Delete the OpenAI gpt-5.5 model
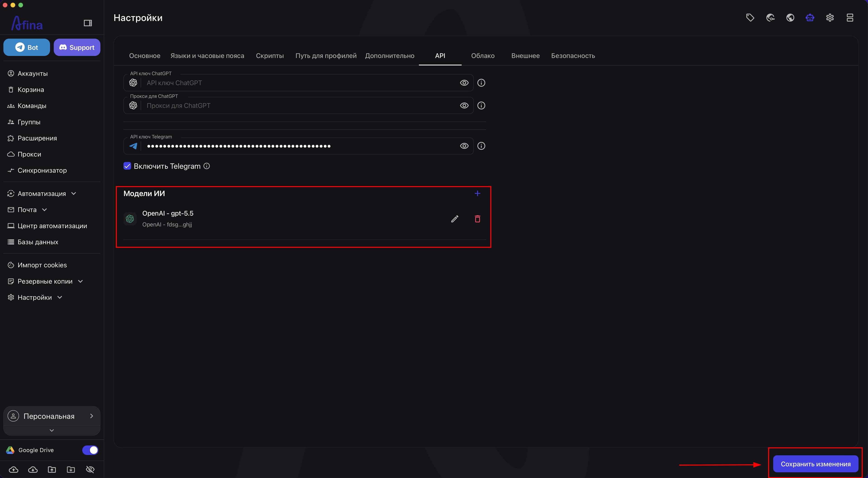This screenshot has height=478, width=868. [477, 219]
